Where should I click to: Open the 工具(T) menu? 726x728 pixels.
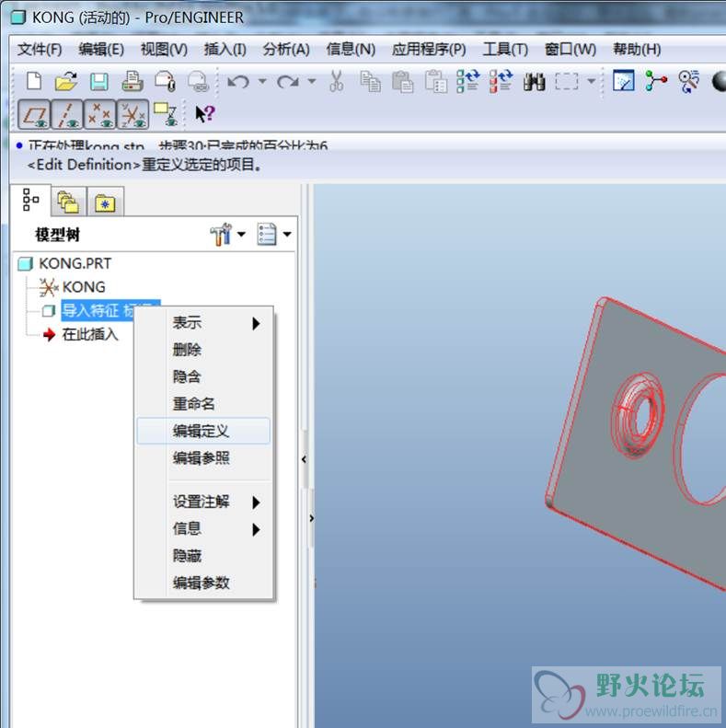(x=505, y=49)
